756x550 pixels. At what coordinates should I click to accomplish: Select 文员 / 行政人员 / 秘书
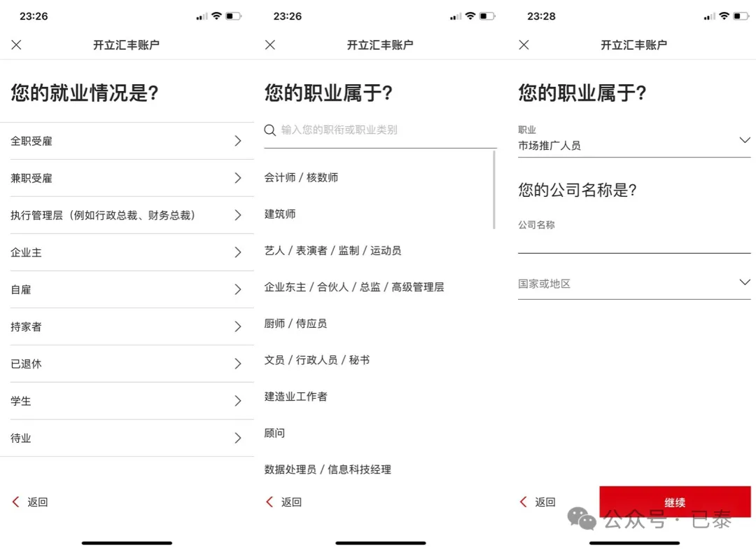click(x=317, y=360)
